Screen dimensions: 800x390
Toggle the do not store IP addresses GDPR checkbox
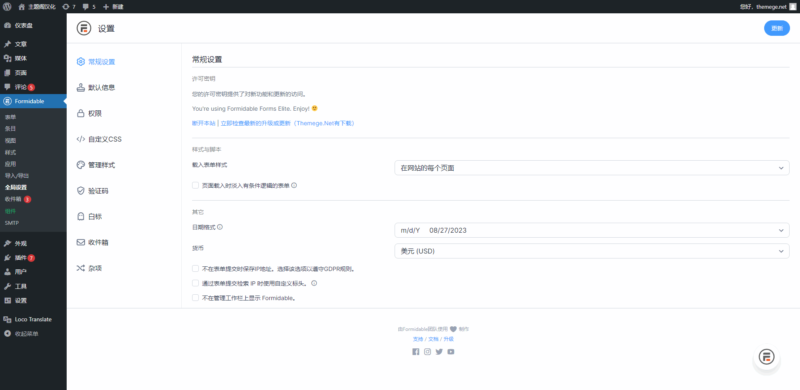click(x=195, y=268)
